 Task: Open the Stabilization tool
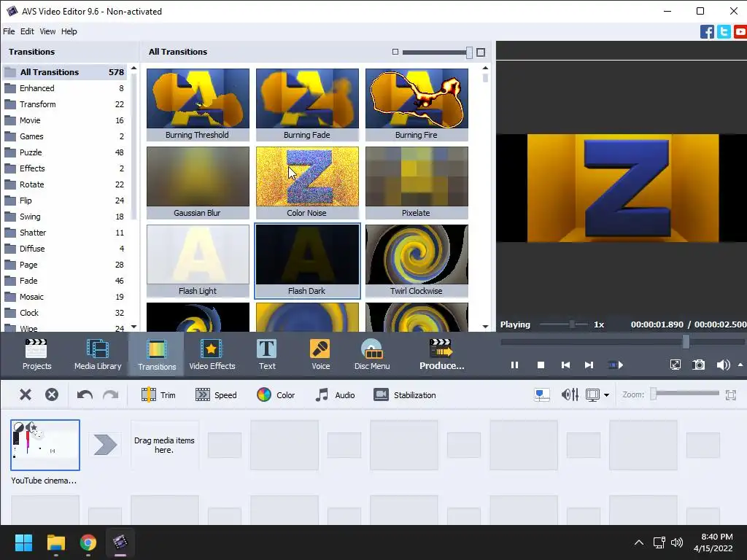click(x=404, y=394)
